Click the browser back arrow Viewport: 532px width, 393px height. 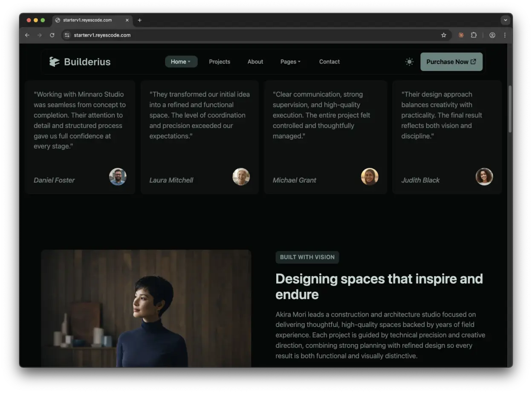[x=27, y=35]
